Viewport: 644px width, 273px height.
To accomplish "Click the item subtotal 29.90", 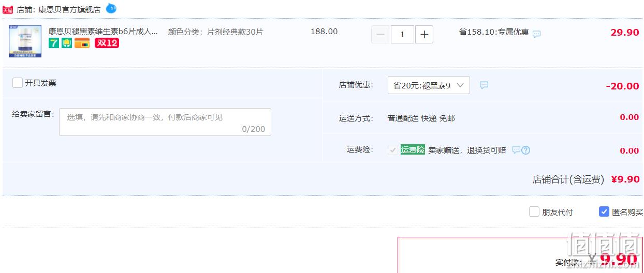I will coord(625,33).
